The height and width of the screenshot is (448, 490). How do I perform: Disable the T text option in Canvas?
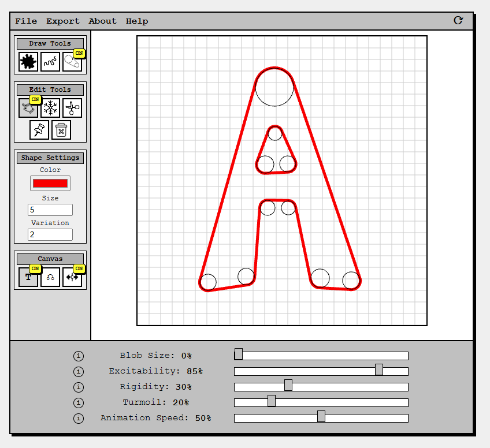(x=27, y=278)
